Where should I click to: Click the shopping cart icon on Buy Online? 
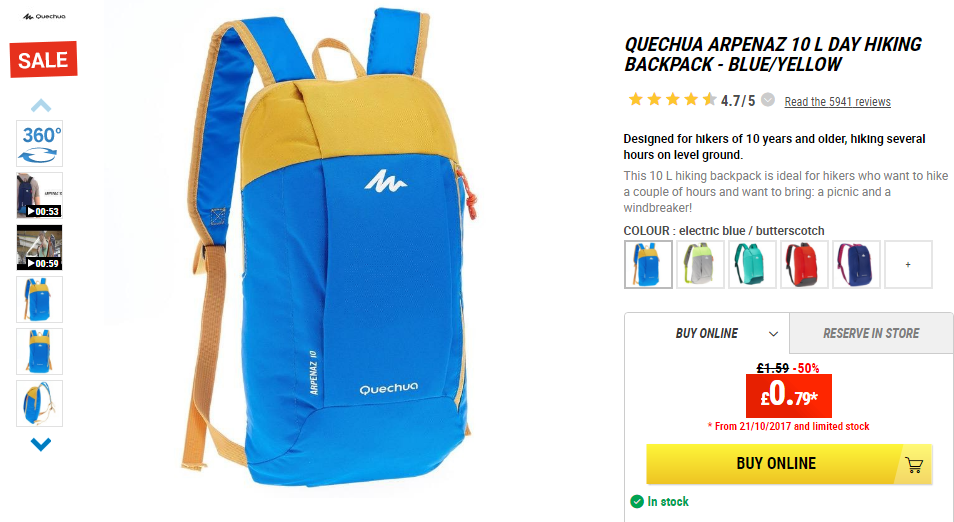pyautogui.click(x=914, y=465)
